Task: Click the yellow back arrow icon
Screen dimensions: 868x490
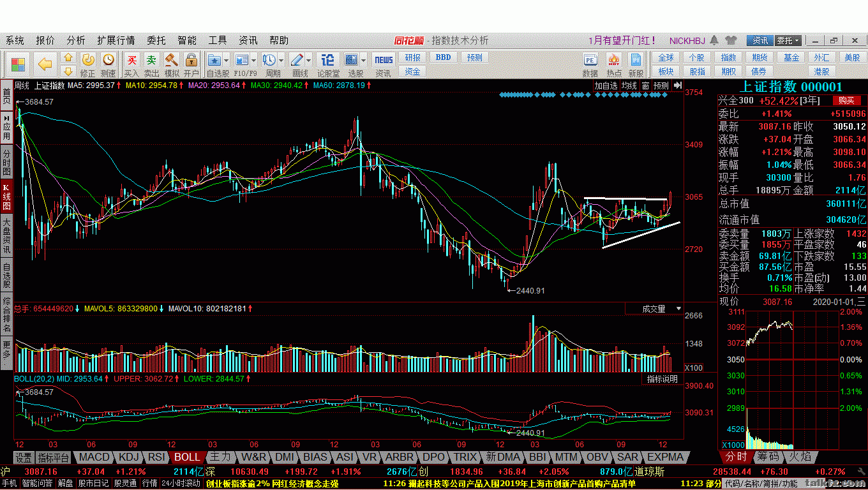Action: [x=45, y=64]
